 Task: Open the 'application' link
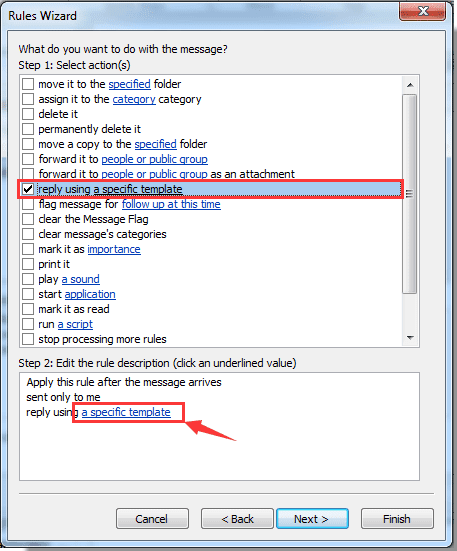[90, 294]
